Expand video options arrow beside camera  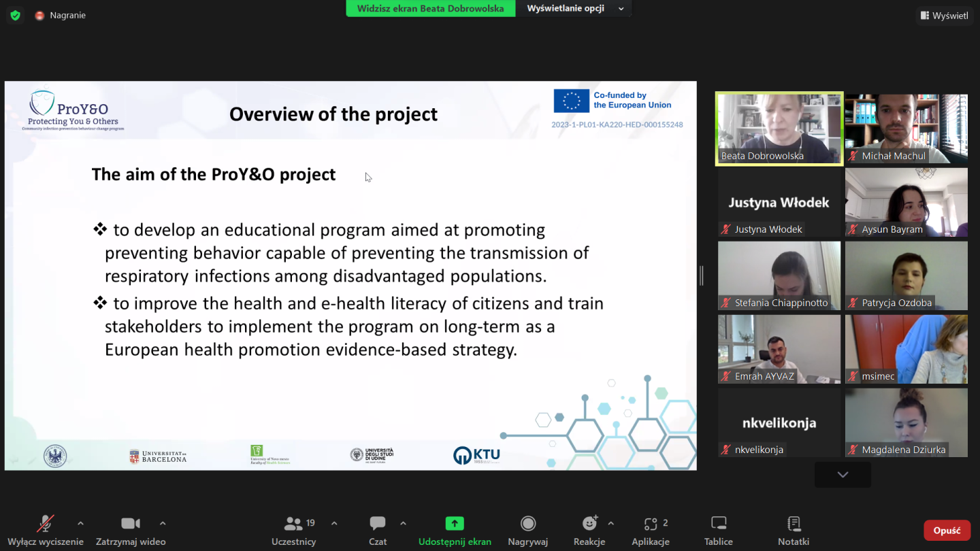point(163,523)
